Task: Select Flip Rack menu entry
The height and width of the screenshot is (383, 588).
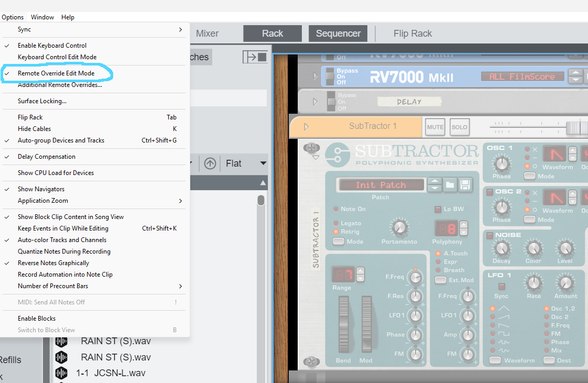Action: (94, 117)
